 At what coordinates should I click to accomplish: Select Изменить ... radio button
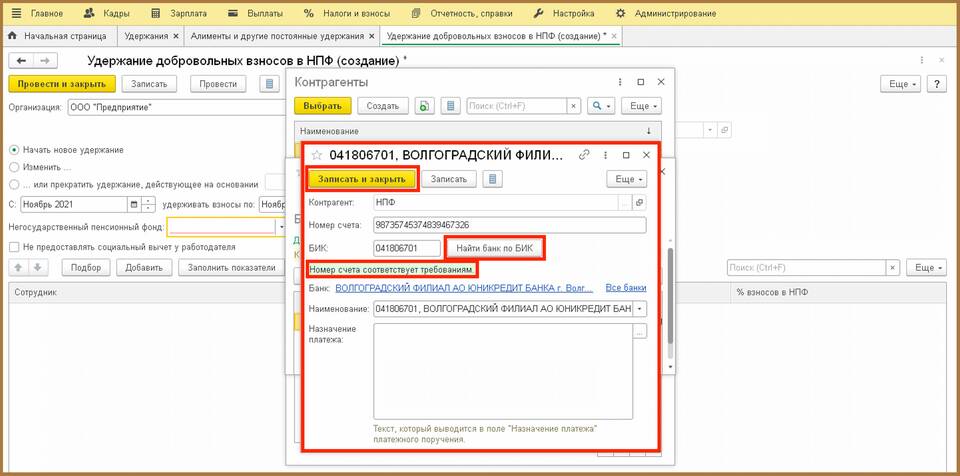click(x=13, y=167)
